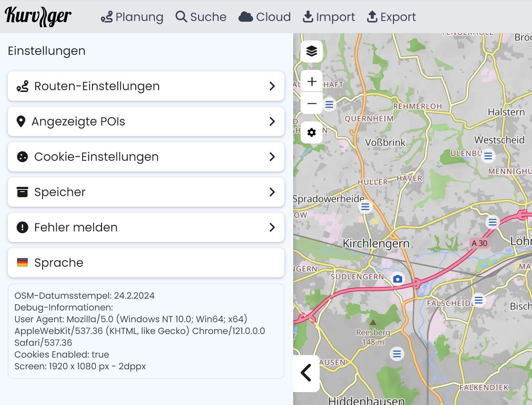The height and width of the screenshot is (405, 532).
Task: Click the archive box icon beside Speicher
Action: click(x=22, y=192)
